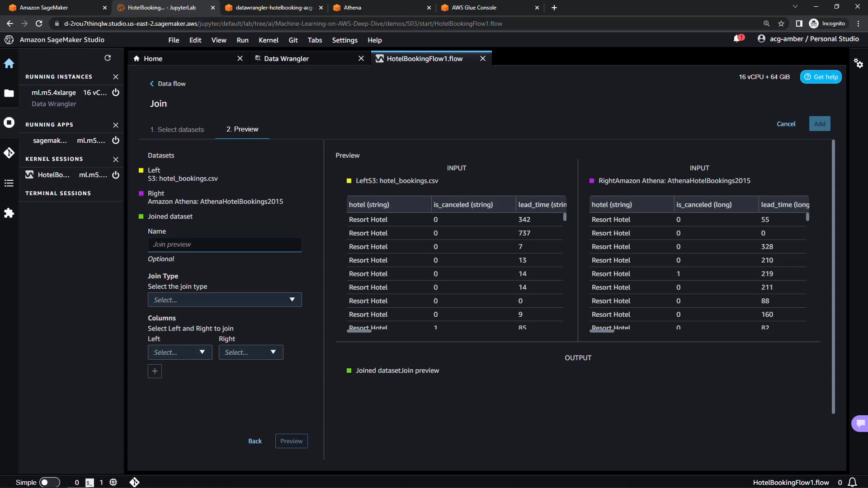Open the property inspector gears icon
Viewport: 868px width, 488px height.
(x=858, y=63)
